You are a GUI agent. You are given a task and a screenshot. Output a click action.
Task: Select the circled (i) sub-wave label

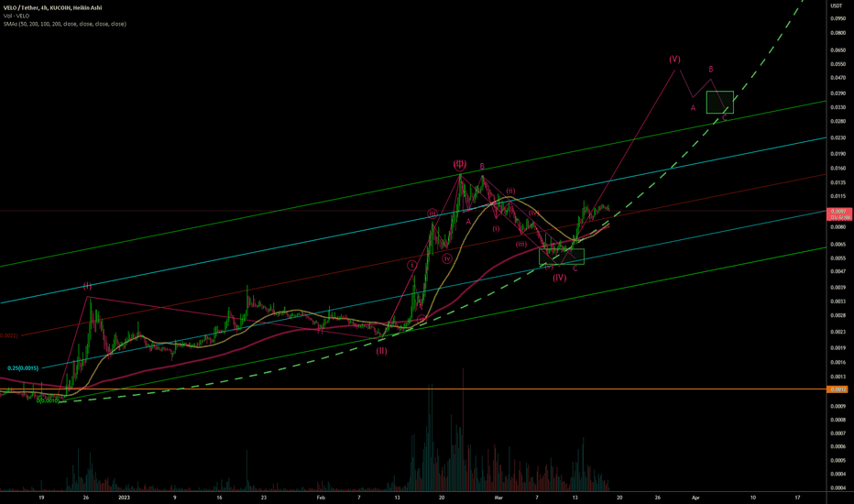click(x=412, y=266)
